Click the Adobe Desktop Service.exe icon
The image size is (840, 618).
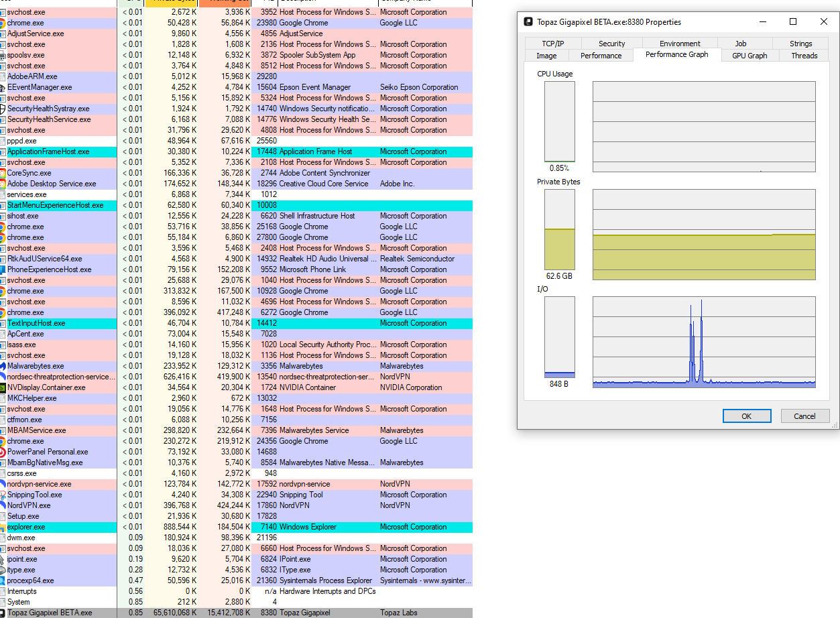click(3, 184)
